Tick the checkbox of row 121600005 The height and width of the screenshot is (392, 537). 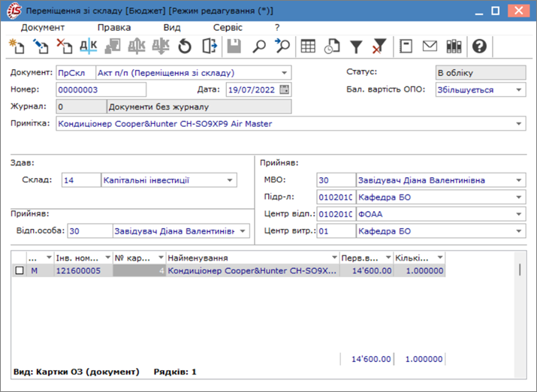coord(20,271)
